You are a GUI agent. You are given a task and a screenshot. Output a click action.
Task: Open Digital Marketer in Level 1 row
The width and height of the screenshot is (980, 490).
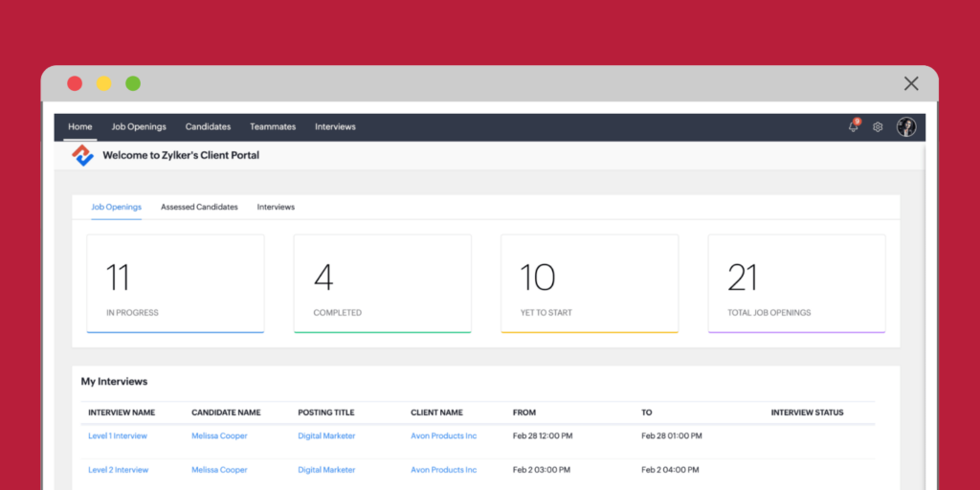click(326, 435)
